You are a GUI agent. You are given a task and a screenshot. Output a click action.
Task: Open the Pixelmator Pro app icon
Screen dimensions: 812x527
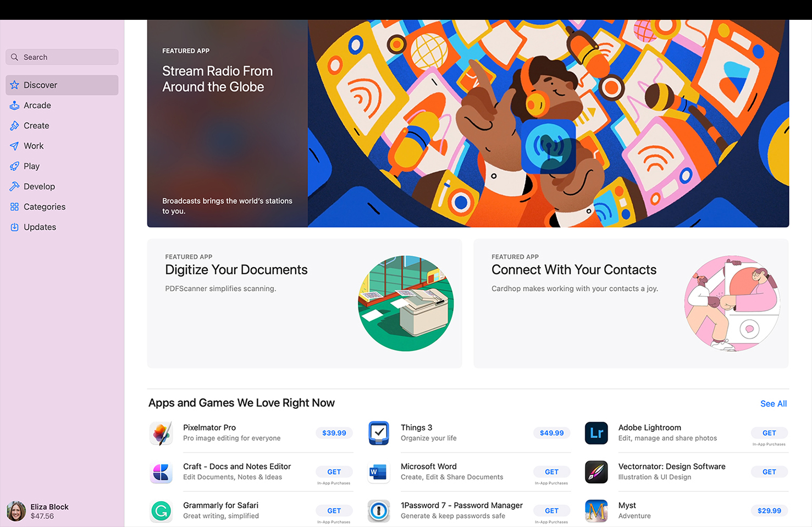(161, 433)
